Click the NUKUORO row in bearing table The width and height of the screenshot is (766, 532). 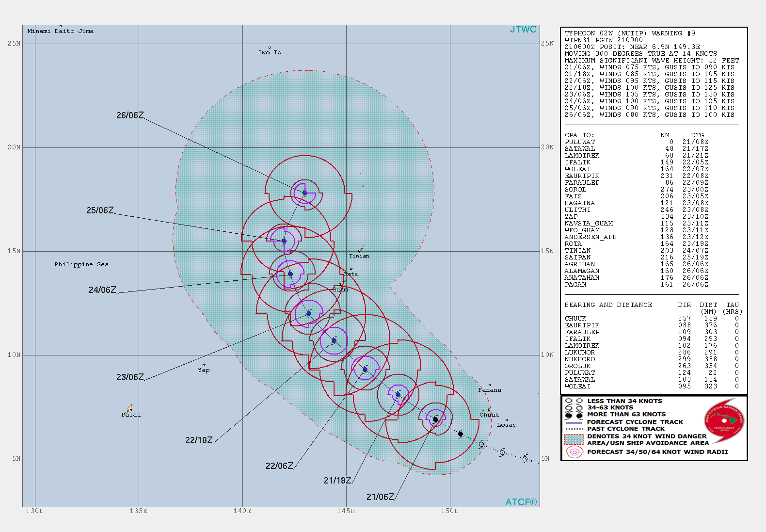pyautogui.click(x=652, y=359)
